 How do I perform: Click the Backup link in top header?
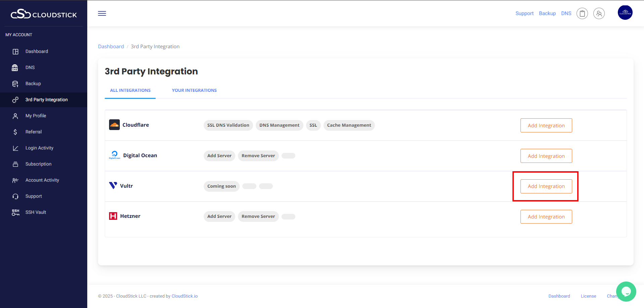click(x=547, y=13)
